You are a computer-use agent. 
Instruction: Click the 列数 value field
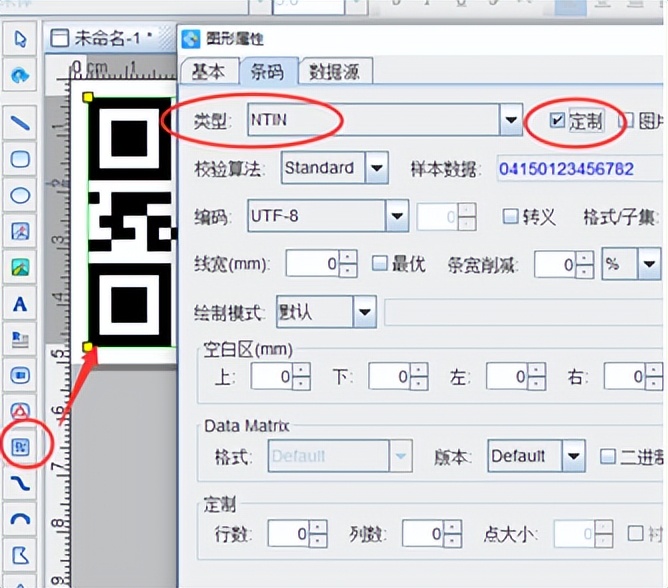(x=423, y=533)
